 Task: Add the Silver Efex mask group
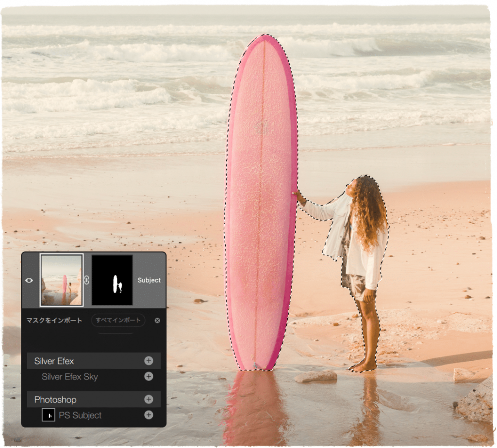click(149, 361)
